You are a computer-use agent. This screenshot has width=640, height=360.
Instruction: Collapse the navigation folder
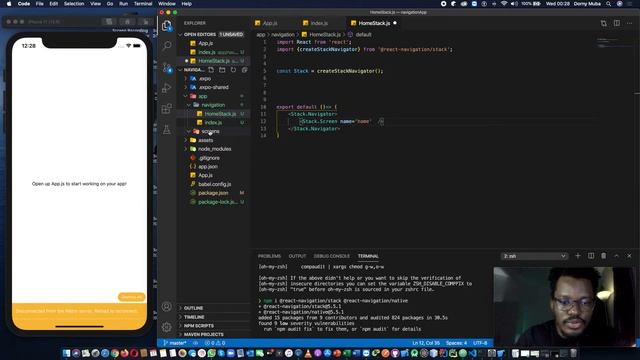pyautogui.click(x=213, y=105)
